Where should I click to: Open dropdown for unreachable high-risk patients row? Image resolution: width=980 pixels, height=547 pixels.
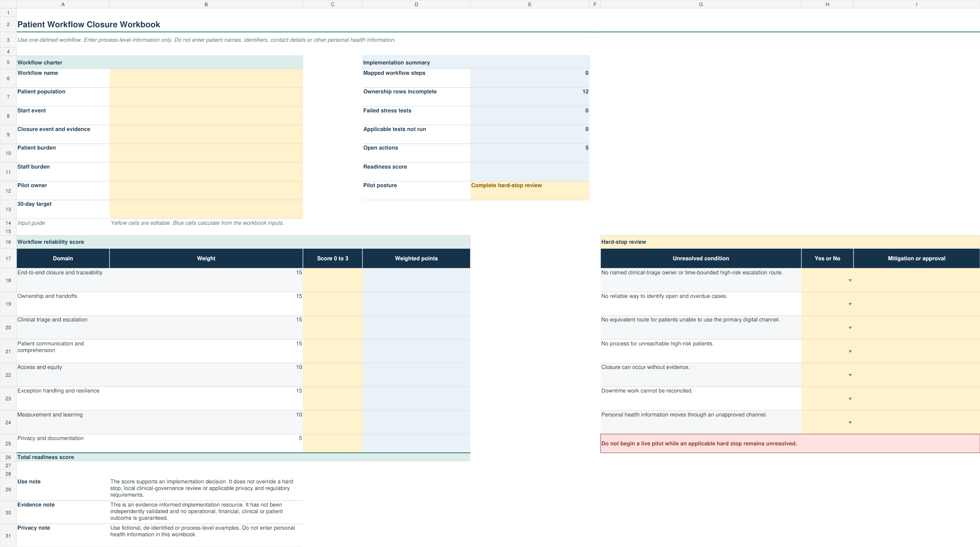[x=850, y=352]
